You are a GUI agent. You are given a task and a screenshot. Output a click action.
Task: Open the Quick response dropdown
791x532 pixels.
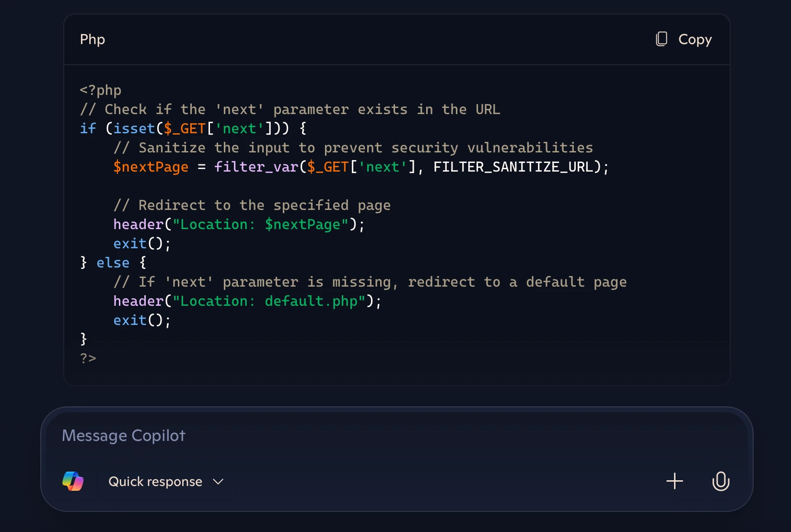pyautogui.click(x=166, y=481)
